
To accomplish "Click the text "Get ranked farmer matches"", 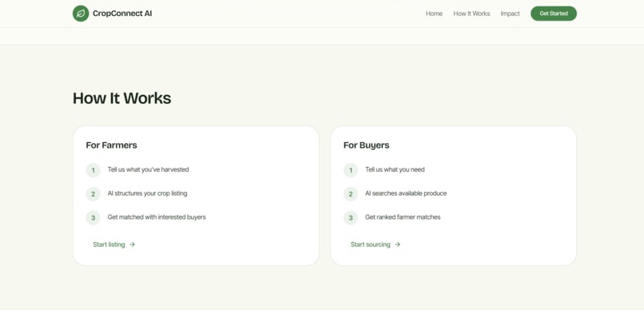I will (x=403, y=217).
